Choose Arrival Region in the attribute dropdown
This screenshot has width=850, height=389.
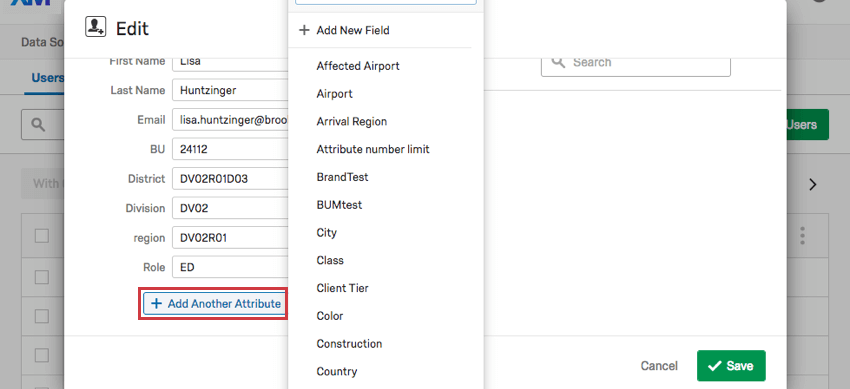click(x=352, y=121)
